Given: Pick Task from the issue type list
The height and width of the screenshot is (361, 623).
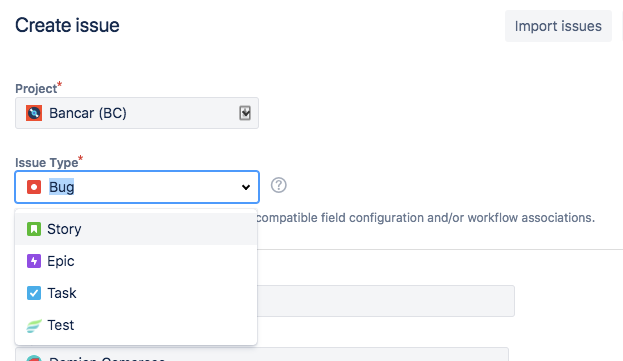Looking at the screenshot, I should (x=136, y=293).
